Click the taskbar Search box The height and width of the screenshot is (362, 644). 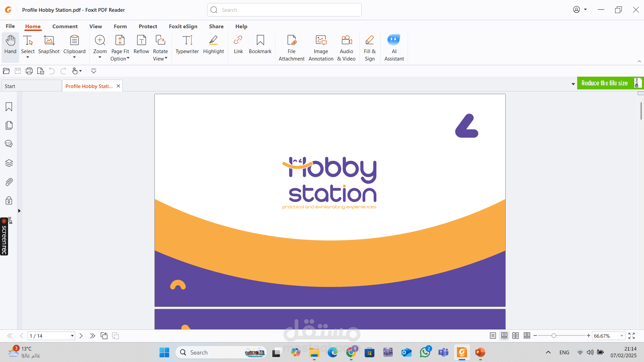221,352
